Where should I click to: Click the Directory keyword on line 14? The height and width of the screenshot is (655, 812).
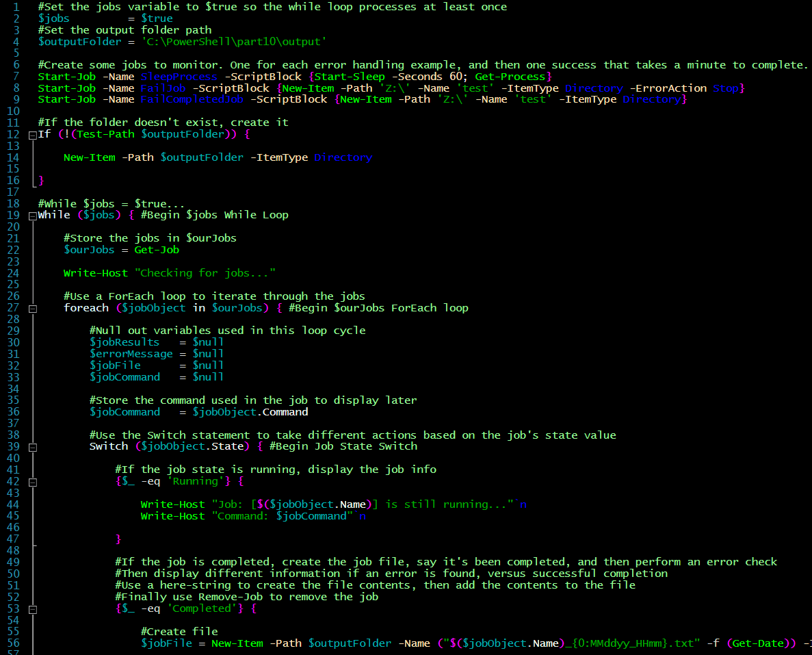click(343, 157)
